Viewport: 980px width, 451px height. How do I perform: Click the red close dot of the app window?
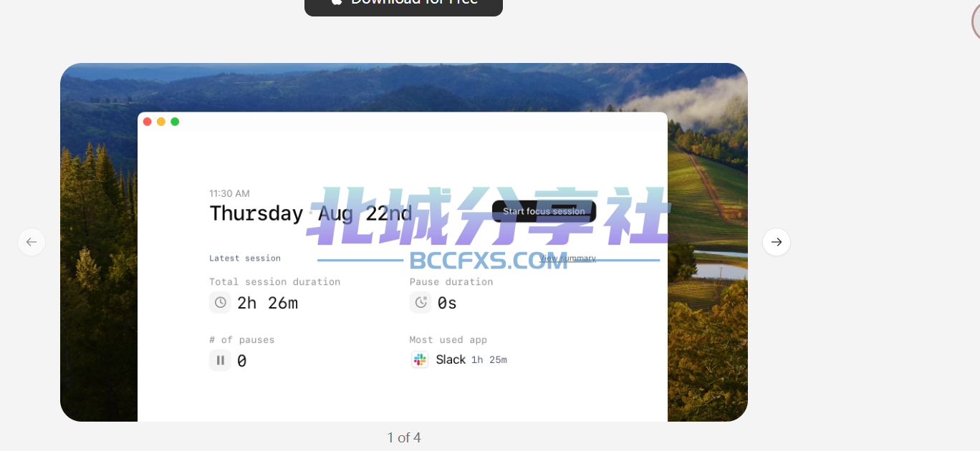[148, 122]
